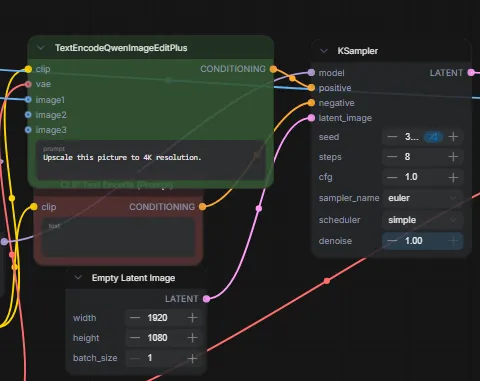Image resolution: width=480 pixels, height=381 pixels.
Task: Increase the height value
Action: click(192, 338)
